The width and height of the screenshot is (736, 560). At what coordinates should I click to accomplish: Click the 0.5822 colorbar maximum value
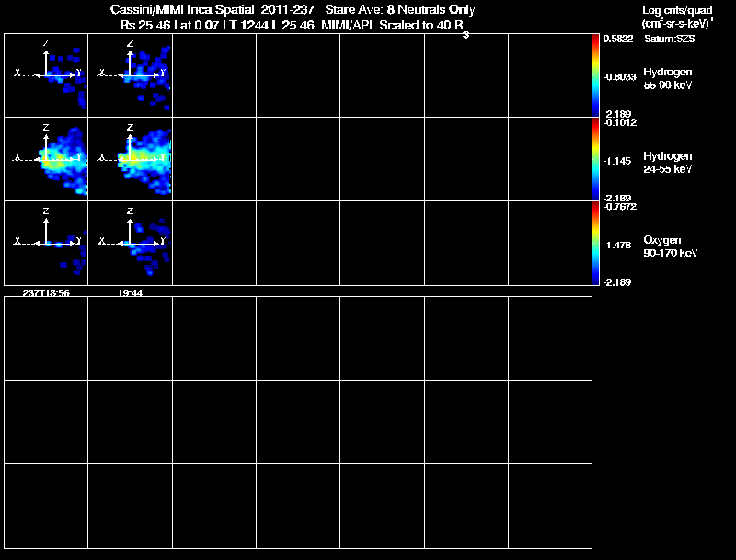coord(618,39)
